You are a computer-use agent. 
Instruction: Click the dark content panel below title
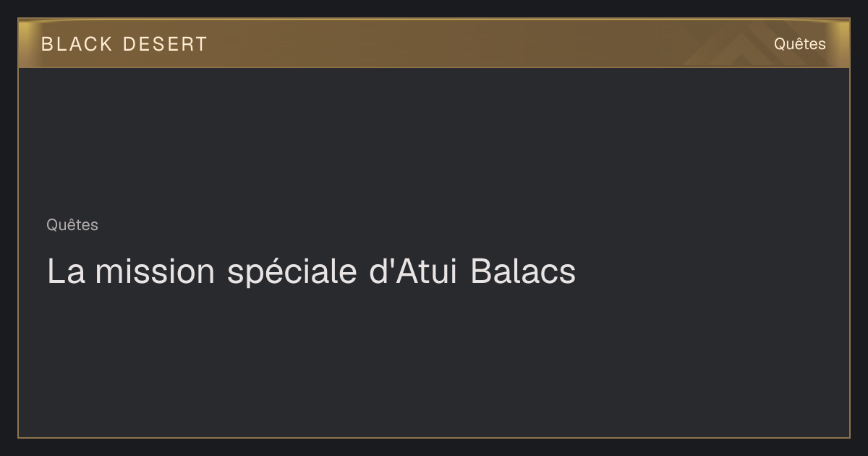click(x=434, y=362)
